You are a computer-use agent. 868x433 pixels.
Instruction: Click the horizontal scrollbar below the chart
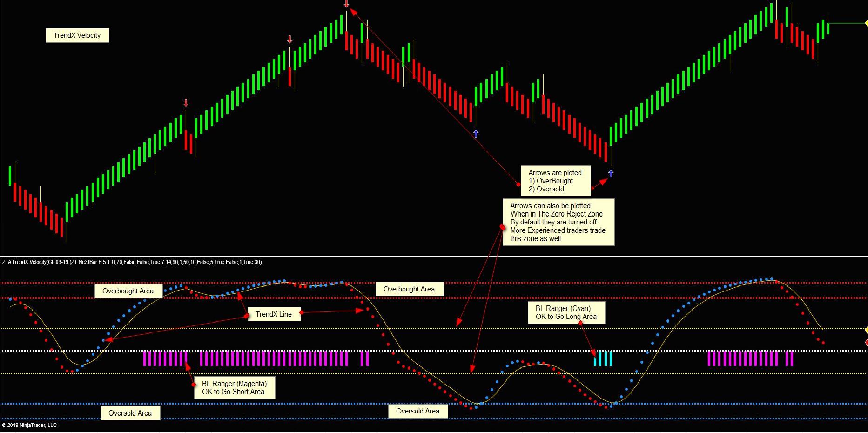click(419, 431)
